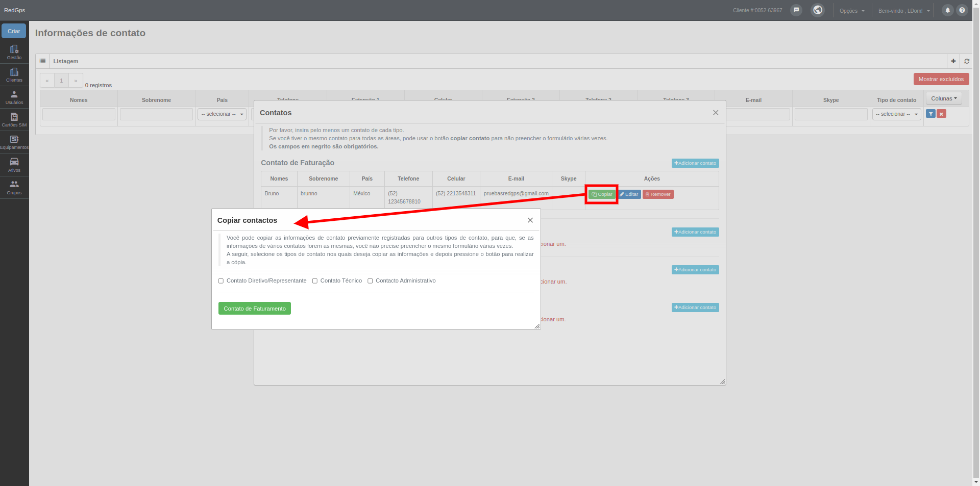
Task: Click the Criar button
Action: (14, 31)
